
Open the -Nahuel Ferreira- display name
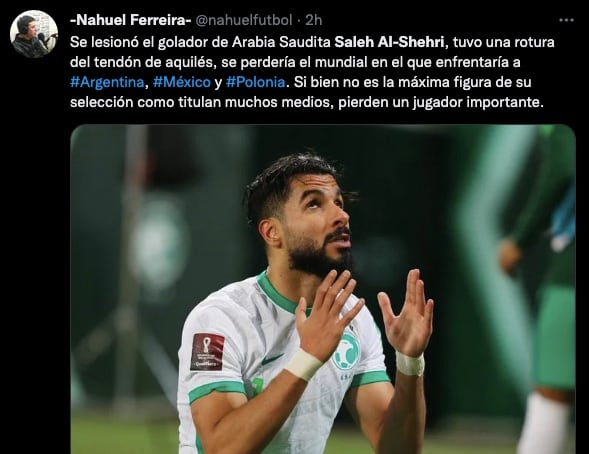(131, 20)
